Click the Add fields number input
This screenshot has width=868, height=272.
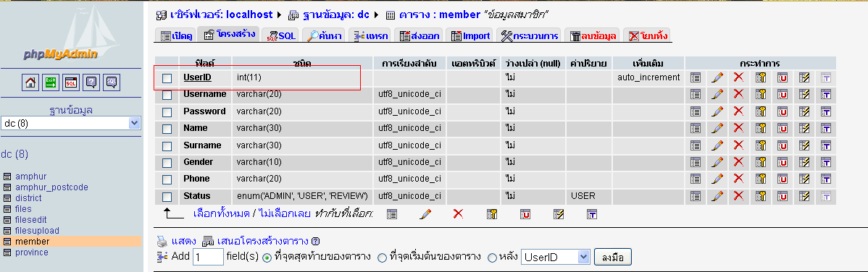[x=208, y=257]
